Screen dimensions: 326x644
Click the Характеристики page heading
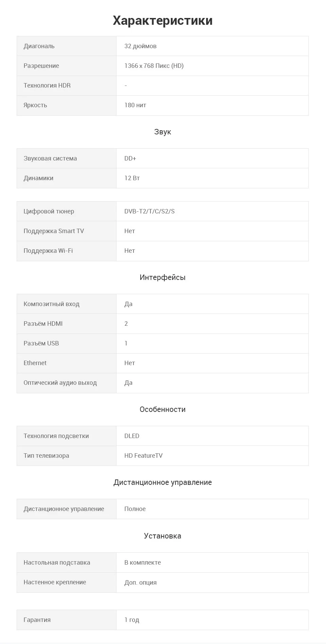[x=163, y=20]
